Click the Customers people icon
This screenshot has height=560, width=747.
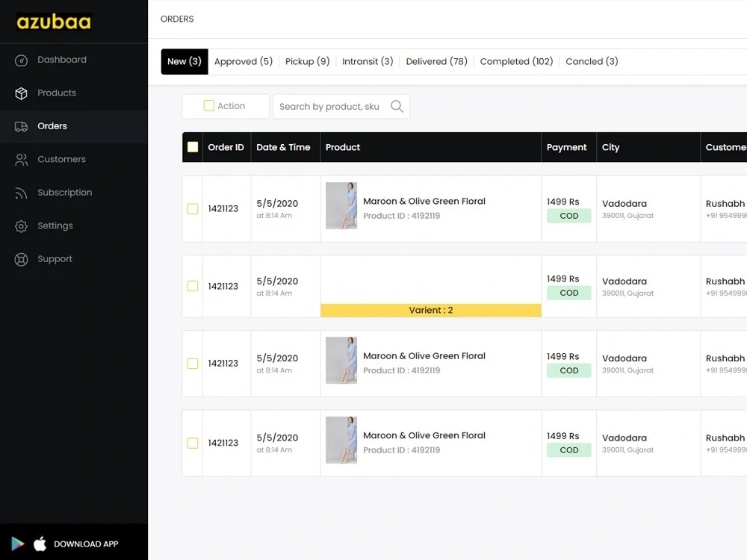coord(21,160)
